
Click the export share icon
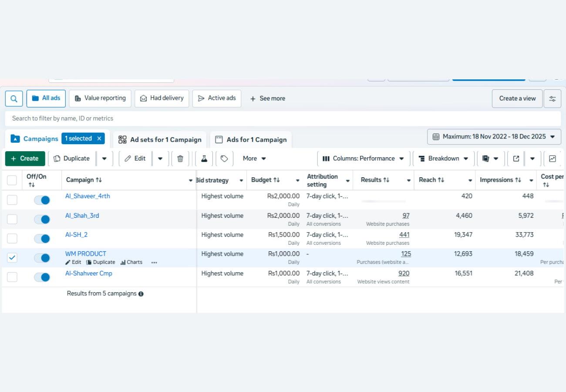[516, 159]
